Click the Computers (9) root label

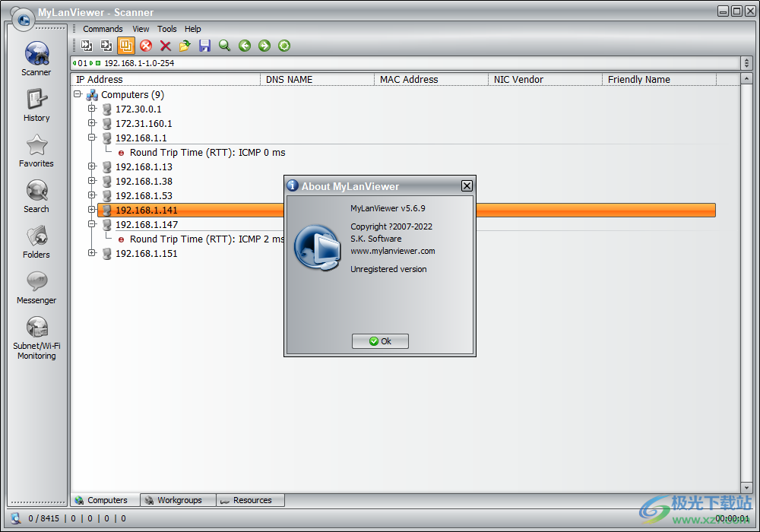[x=132, y=94]
